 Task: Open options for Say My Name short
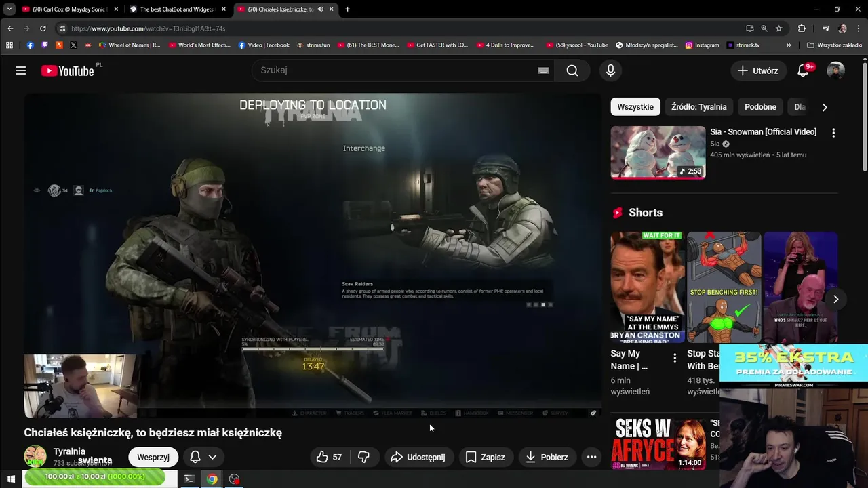(x=674, y=358)
